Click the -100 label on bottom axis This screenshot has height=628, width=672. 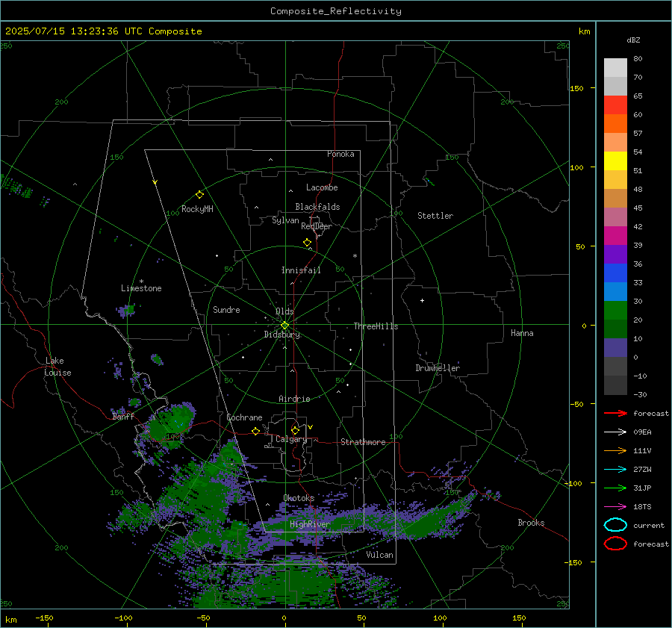123,618
